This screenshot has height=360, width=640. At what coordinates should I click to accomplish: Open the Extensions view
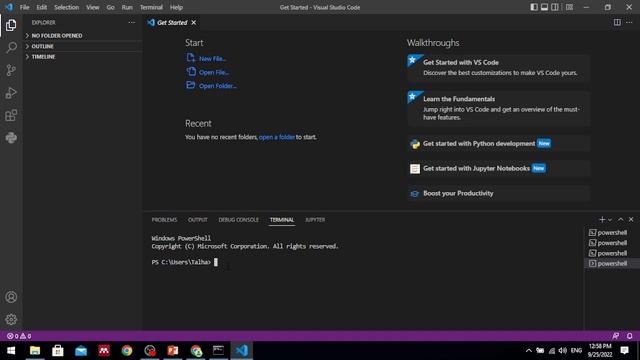tap(11, 116)
